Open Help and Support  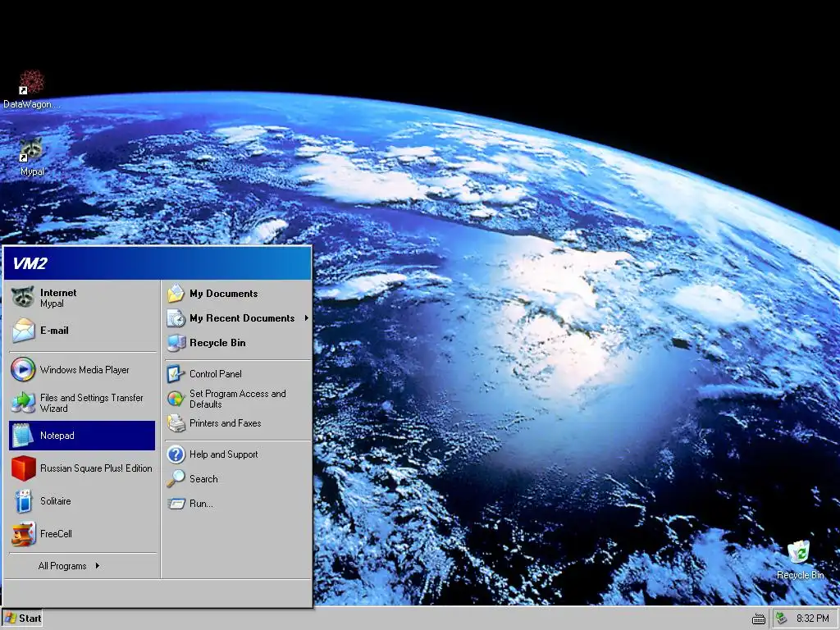pos(238,454)
